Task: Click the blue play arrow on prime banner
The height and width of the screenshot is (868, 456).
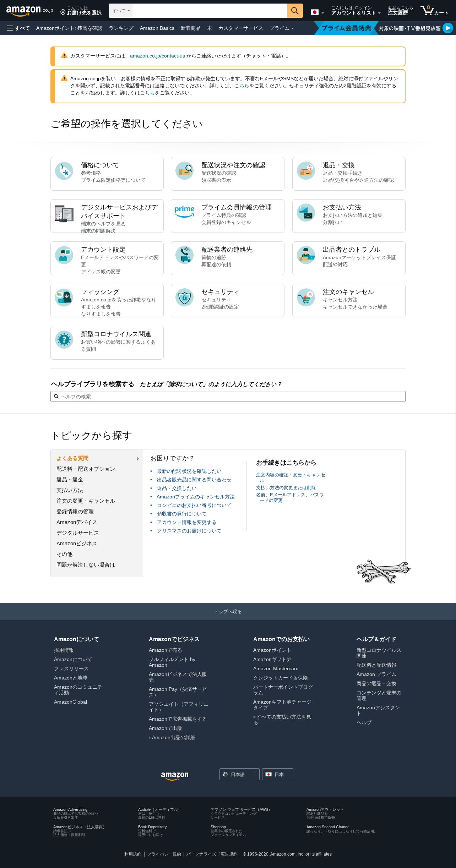Action: 448,28
